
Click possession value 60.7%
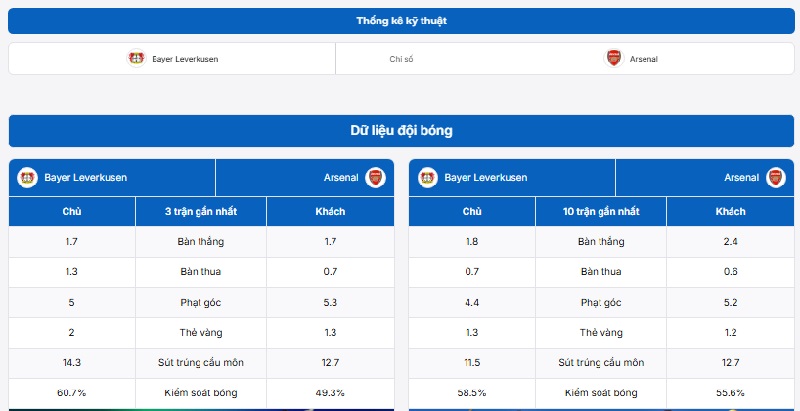[x=71, y=393]
